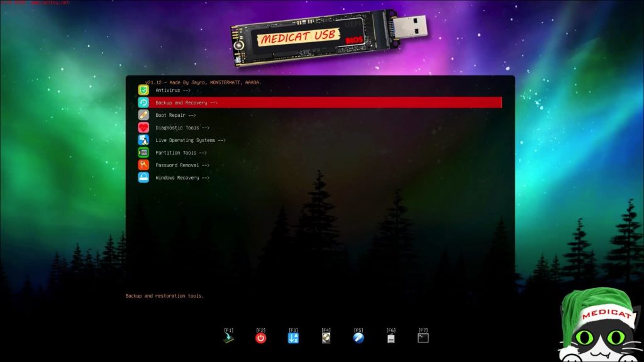Image resolution: width=644 pixels, height=362 pixels.
Task: Click the blue A-Z sort icon under F3
Action: [x=293, y=338]
